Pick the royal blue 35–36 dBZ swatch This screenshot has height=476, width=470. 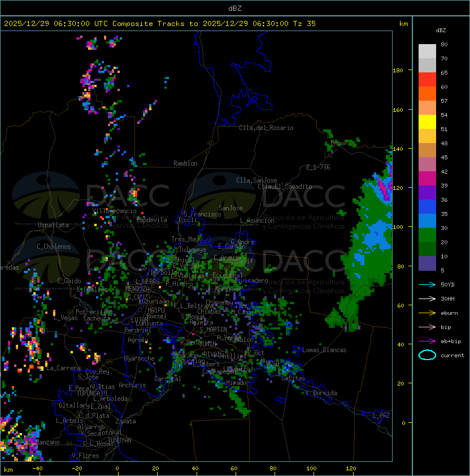427,207
